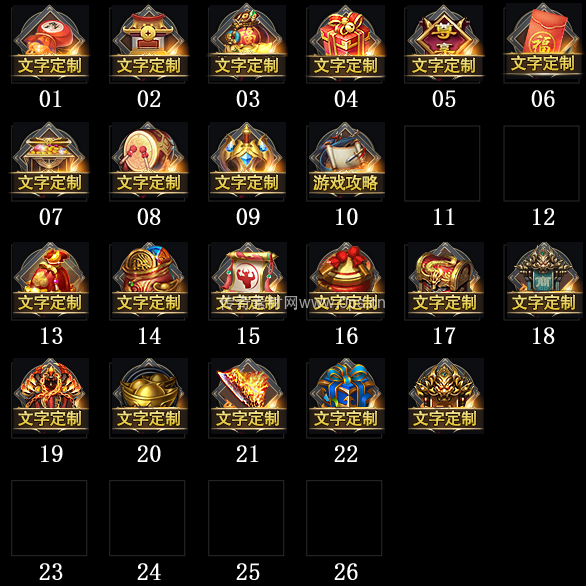Click the empty slot numbered 11
The width and height of the screenshot is (586, 586).
pyautogui.click(x=442, y=163)
